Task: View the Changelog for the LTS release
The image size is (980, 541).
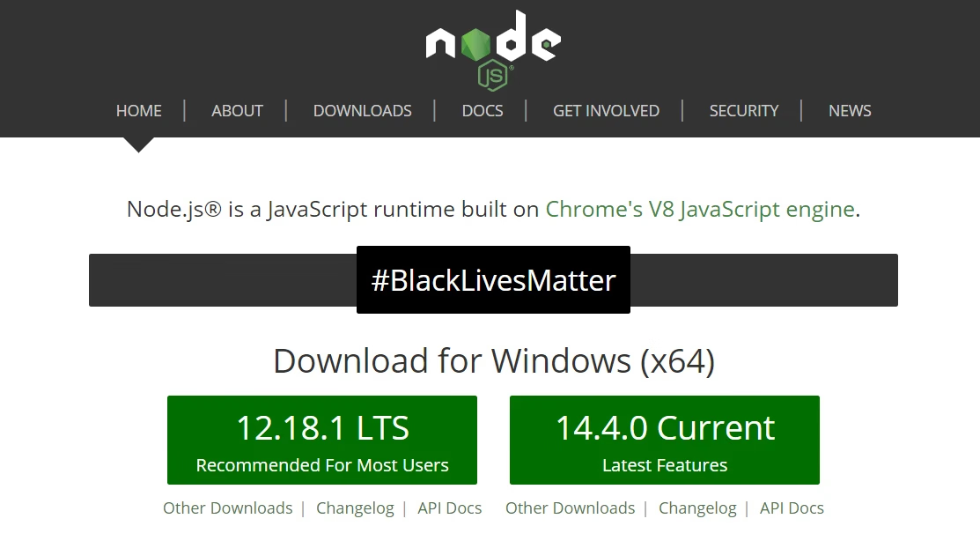Action: (x=355, y=508)
